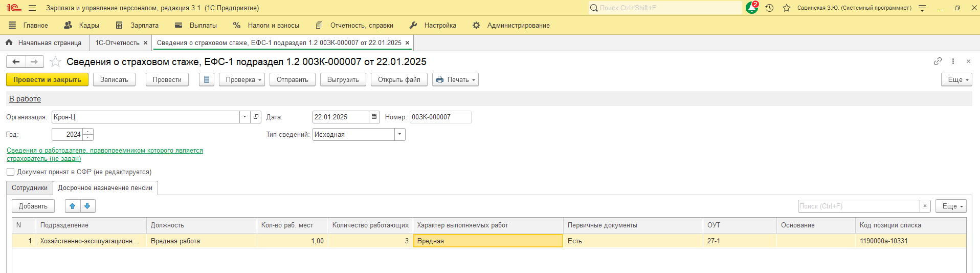
Task: Click the back navigation arrow
Action: tap(16, 62)
